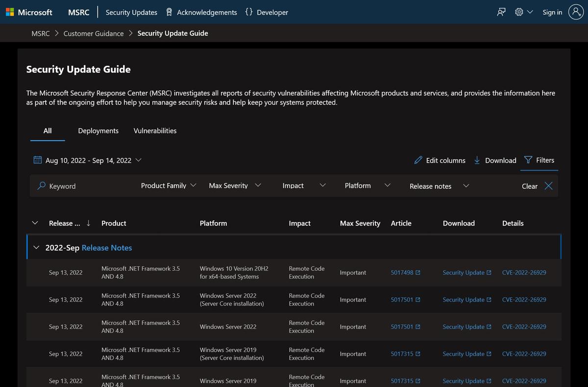This screenshot has height=387, width=588.
Task: Open Developer in the top nav
Action: 267,12
